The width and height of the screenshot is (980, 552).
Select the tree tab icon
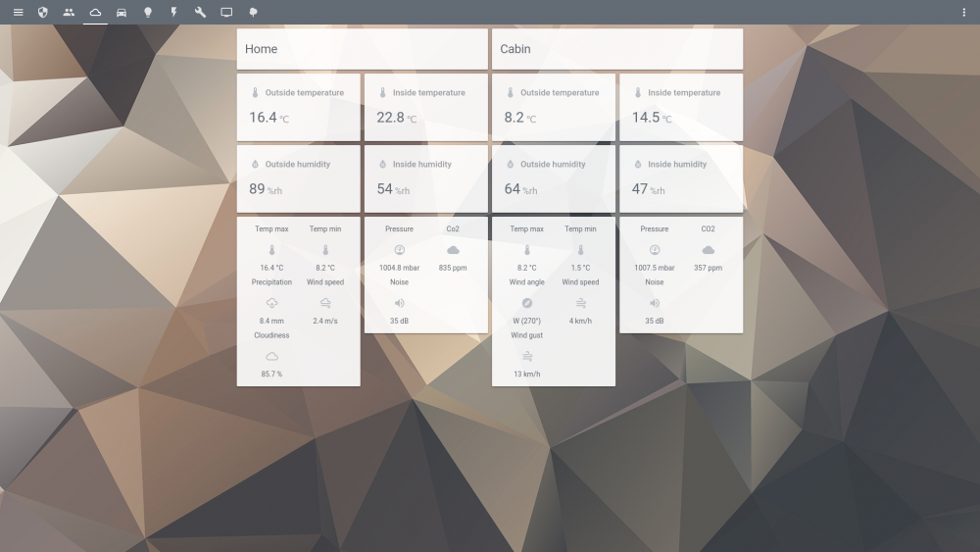click(x=253, y=12)
